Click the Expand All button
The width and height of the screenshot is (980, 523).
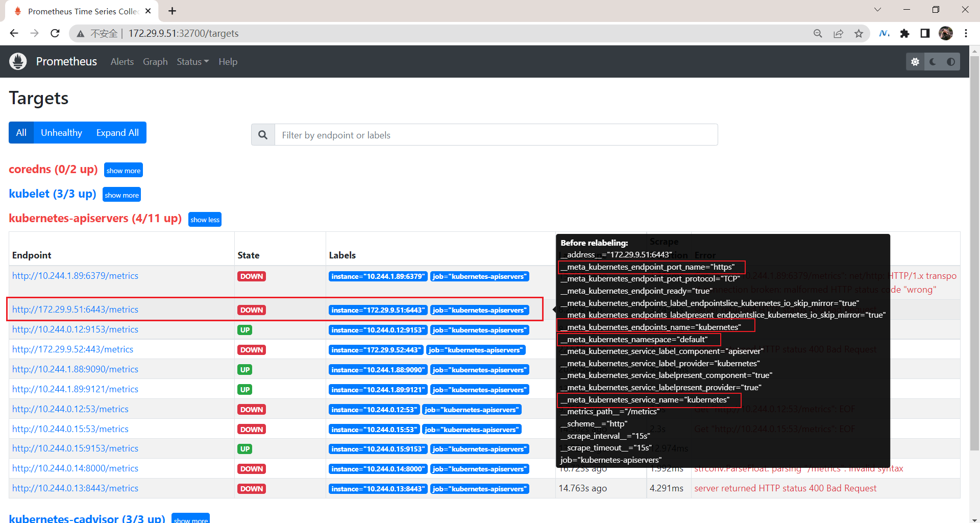click(117, 132)
